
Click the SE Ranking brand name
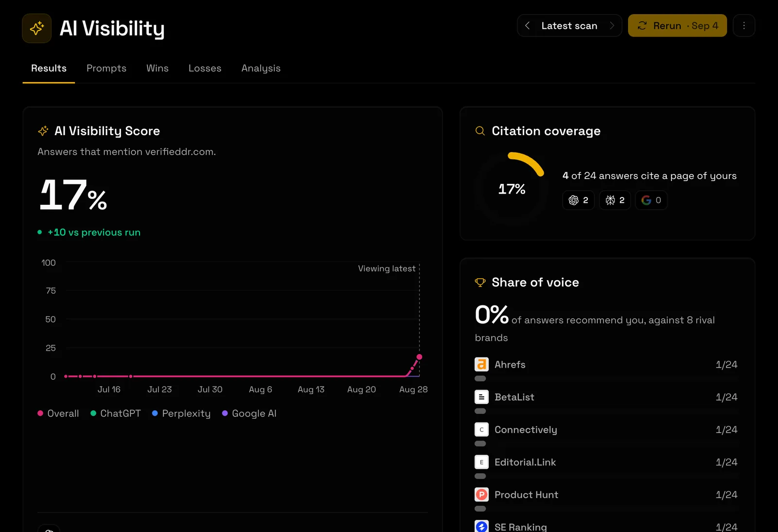(x=521, y=527)
